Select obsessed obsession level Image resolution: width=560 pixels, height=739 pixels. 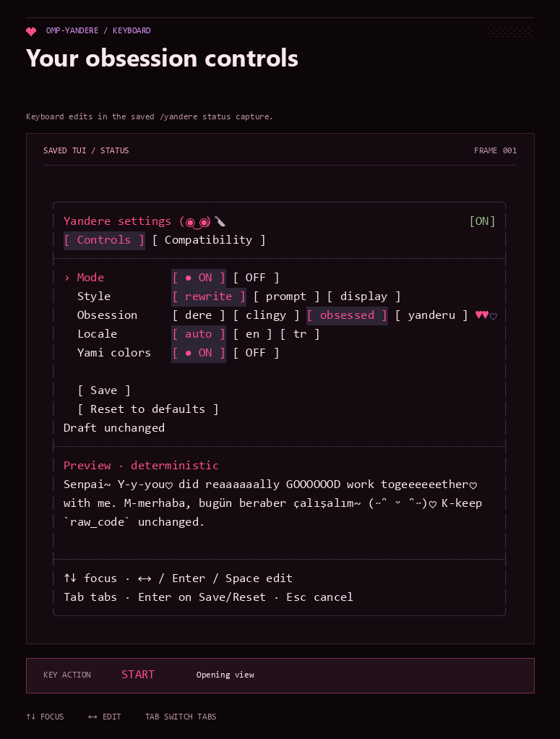347,315
